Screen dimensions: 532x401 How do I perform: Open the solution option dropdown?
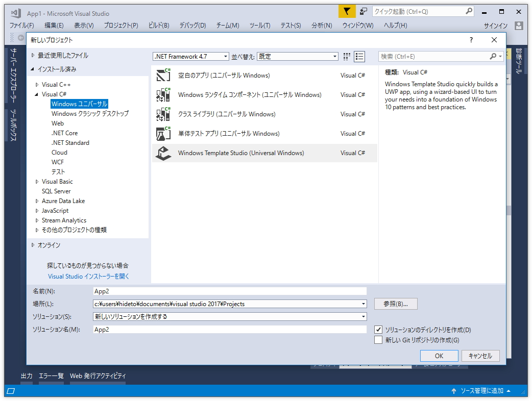point(364,317)
